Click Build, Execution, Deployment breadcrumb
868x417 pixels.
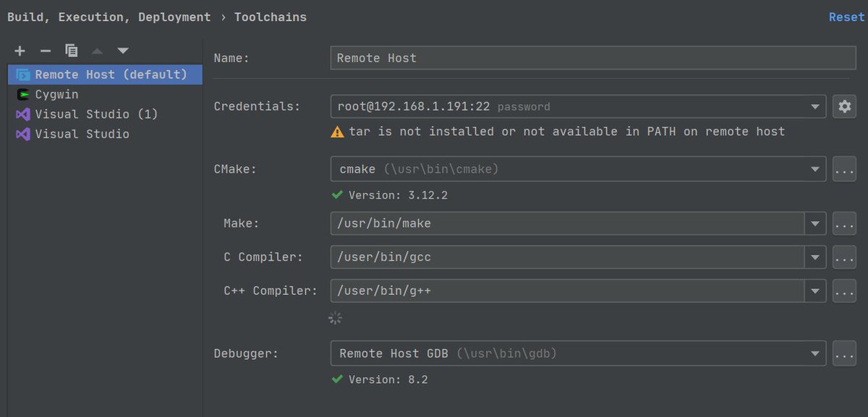point(109,17)
